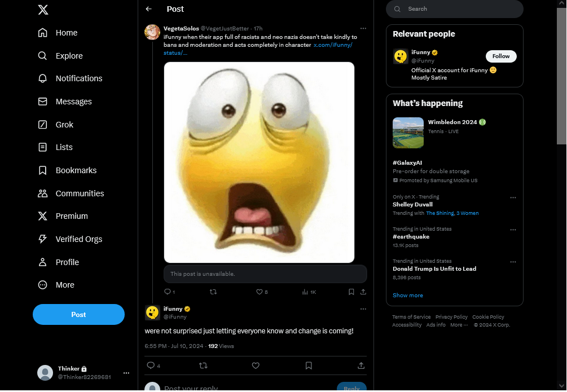Screen dimensions: 567x392
Task: Click the Thinker account avatar
Action: [x=45, y=373]
